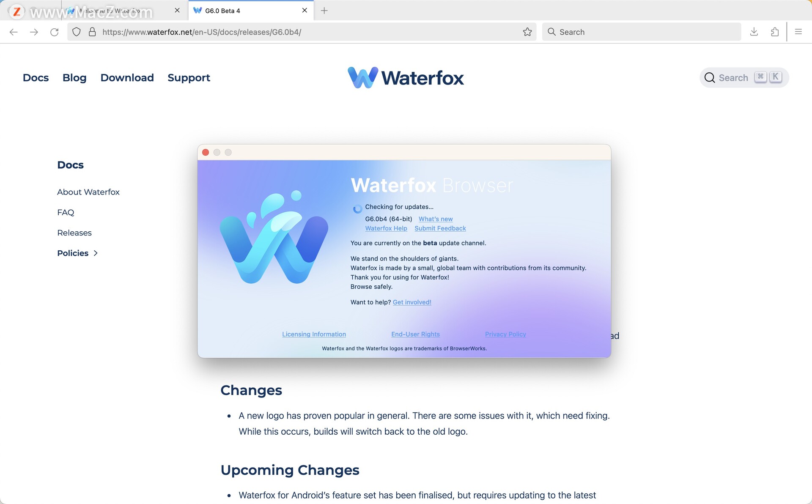Click the search magnifier icon
Image resolution: width=812 pixels, height=504 pixels.
(710, 77)
